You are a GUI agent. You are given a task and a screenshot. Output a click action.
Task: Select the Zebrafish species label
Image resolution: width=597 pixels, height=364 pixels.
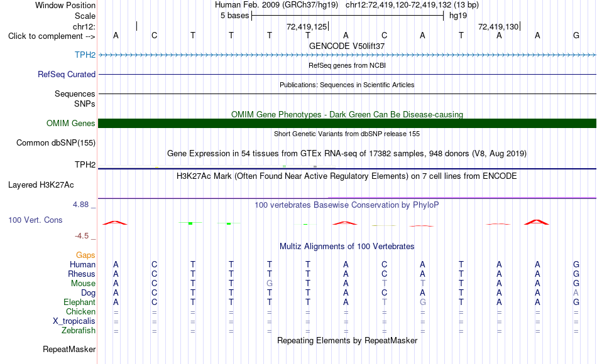(79, 331)
